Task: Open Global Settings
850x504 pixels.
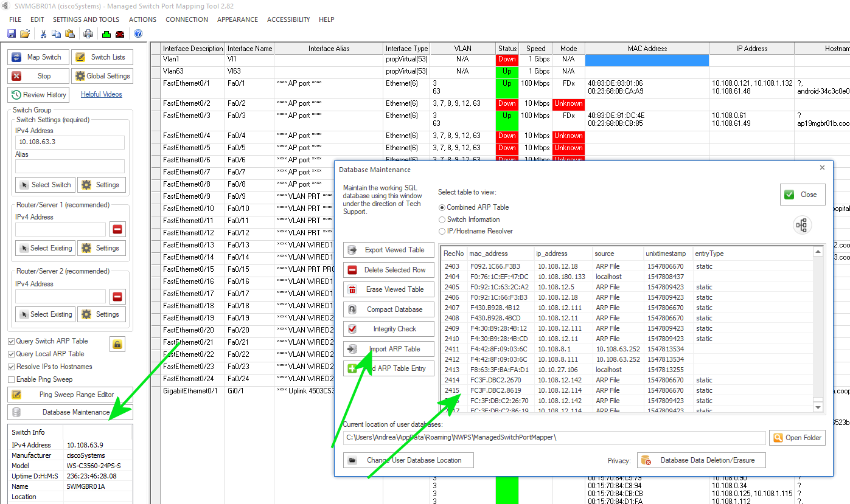Action: pos(102,76)
